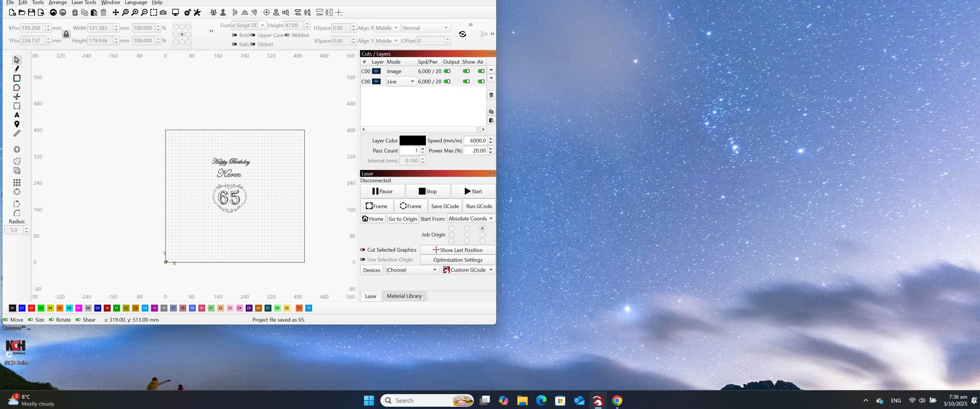The height and width of the screenshot is (409, 980).
Task: Switch to the Material Library tab
Action: [404, 296]
